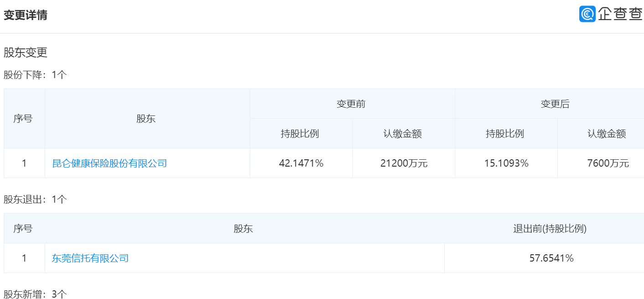Open 东莞信托有限公司 company link
The width and height of the screenshot is (644, 299).
point(90,258)
